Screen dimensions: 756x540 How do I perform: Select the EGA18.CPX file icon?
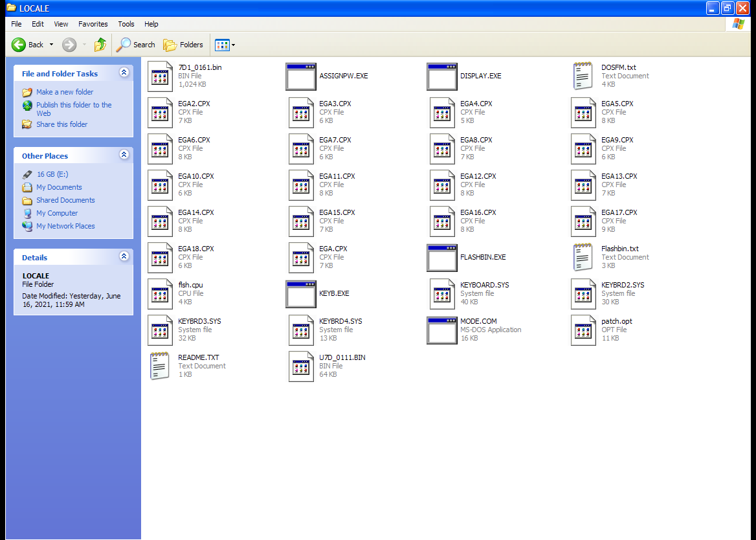pyautogui.click(x=160, y=258)
